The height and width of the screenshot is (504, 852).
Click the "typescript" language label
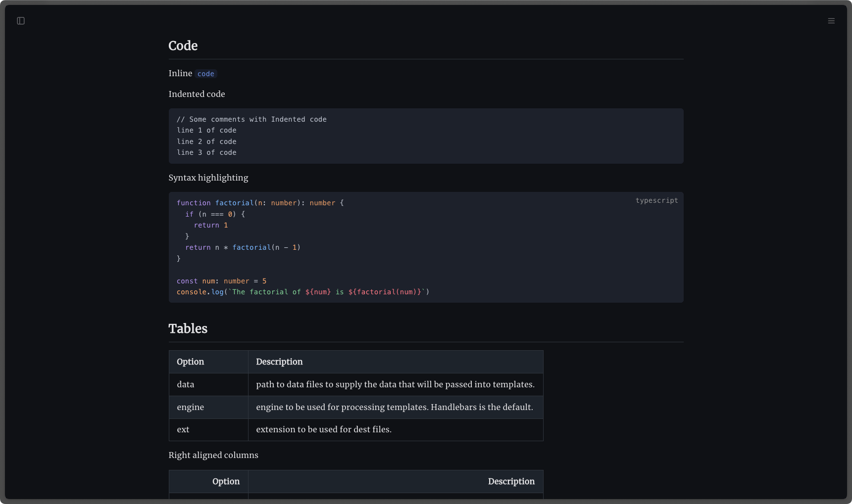[x=656, y=200]
